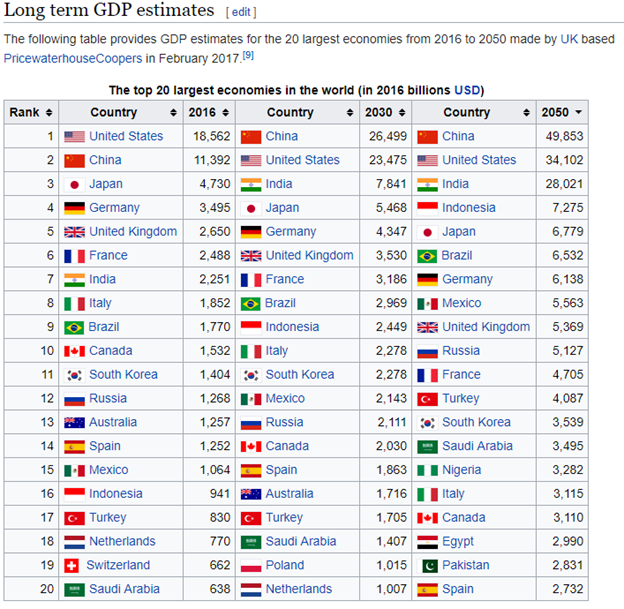Click the Poland flag icon
The height and width of the screenshot is (609, 624).
click(x=251, y=565)
